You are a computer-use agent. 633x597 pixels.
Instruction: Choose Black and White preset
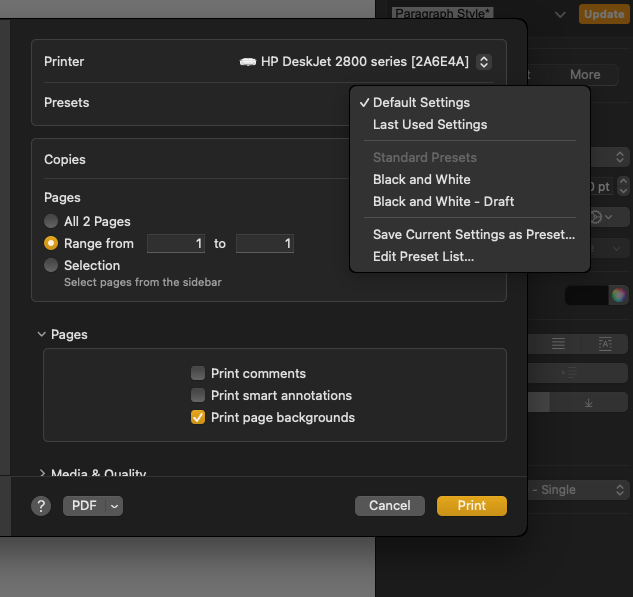coord(421,179)
